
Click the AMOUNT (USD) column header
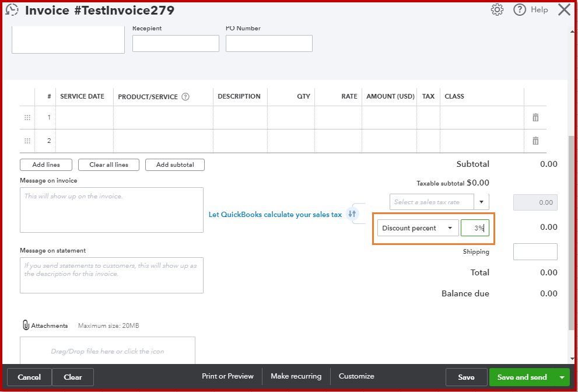[x=390, y=96]
